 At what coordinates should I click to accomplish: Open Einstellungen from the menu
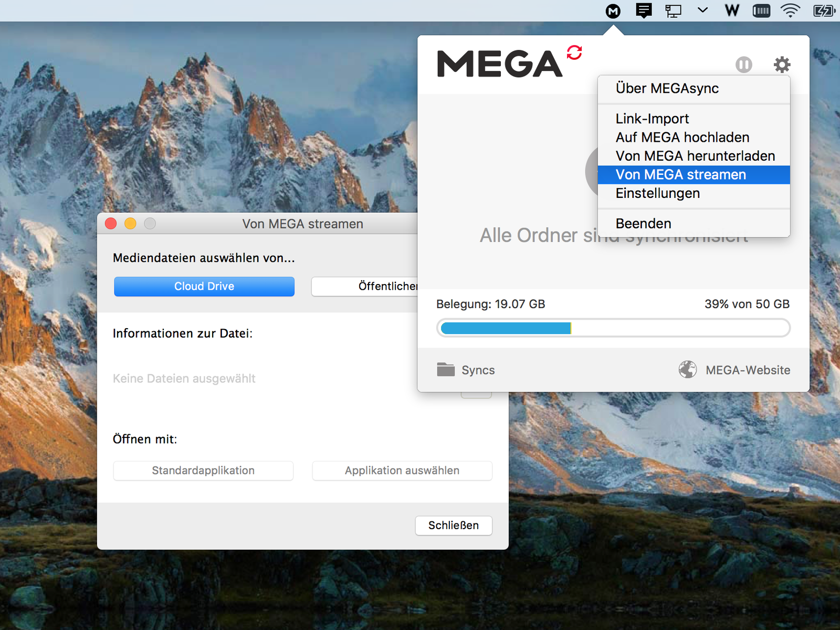pos(694,193)
